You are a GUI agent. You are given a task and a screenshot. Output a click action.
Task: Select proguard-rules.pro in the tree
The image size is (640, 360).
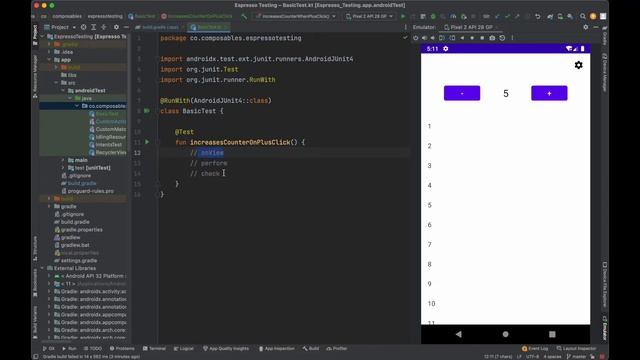87,191
